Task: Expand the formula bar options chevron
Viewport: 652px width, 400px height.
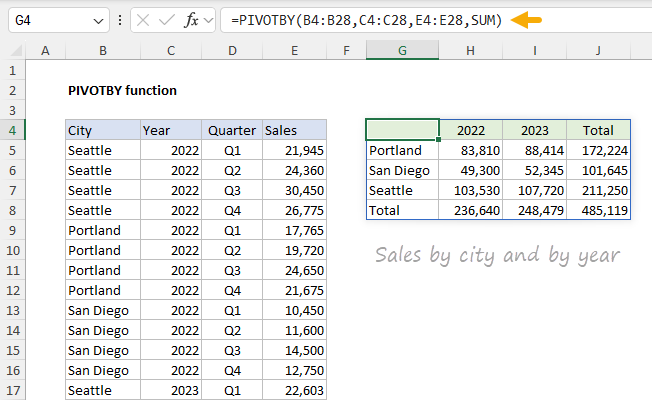Action: [208, 20]
